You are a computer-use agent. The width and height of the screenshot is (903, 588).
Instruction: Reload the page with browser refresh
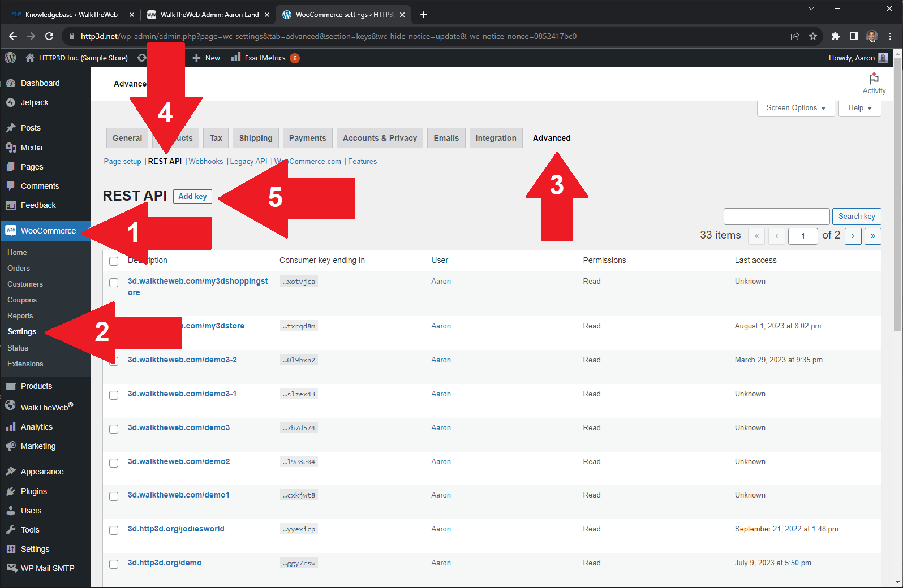click(49, 36)
